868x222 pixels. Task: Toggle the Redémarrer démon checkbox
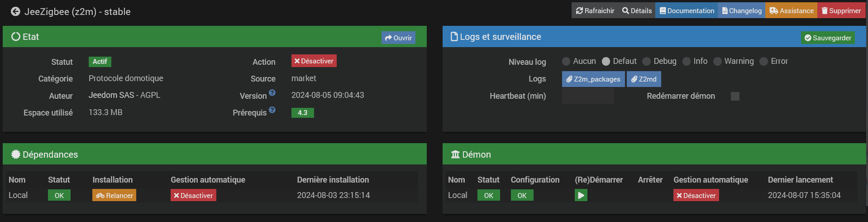[735, 96]
